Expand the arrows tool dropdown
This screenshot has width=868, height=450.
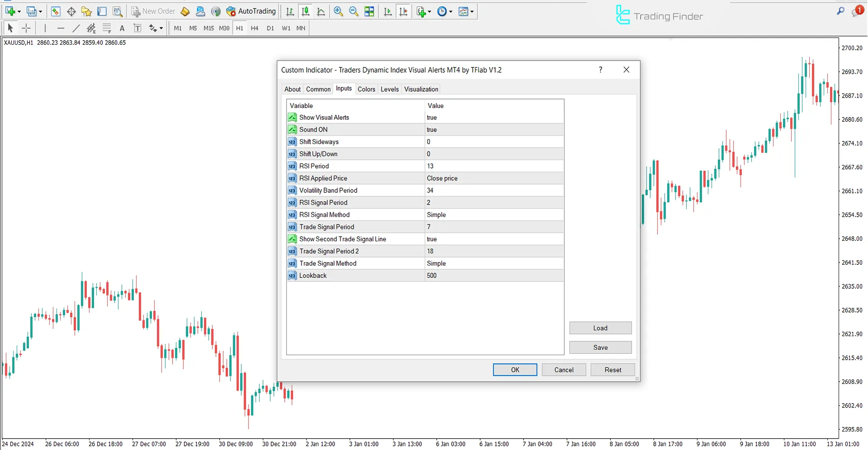(160, 28)
